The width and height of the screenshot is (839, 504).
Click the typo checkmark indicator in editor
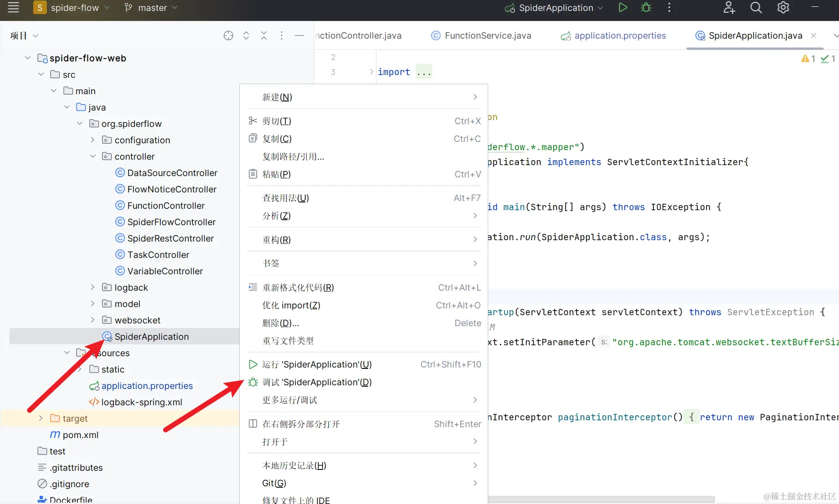click(x=828, y=59)
